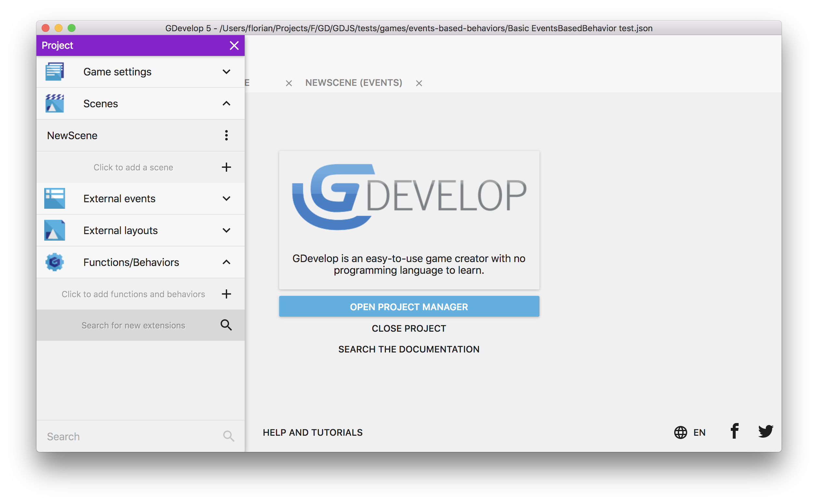This screenshot has height=504, width=818.
Task: Open the Facebook page icon
Action: click(x=734, y=431)
